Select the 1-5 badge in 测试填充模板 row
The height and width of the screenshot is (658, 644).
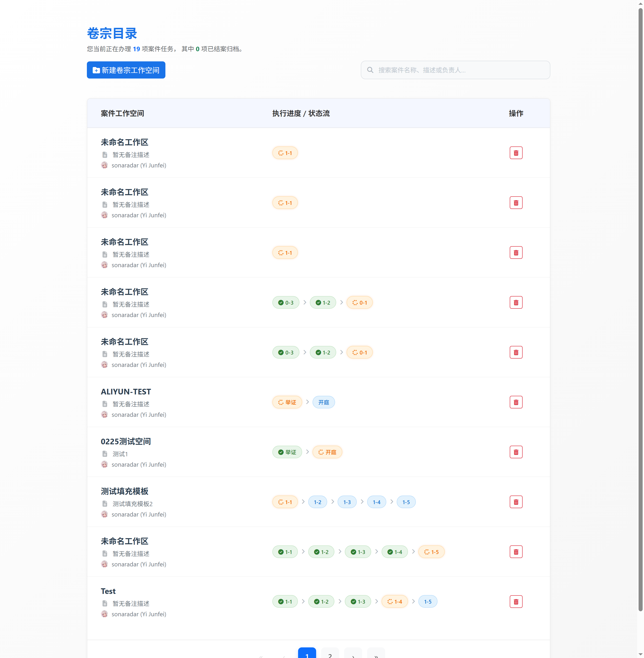click(x=406, y=502)
